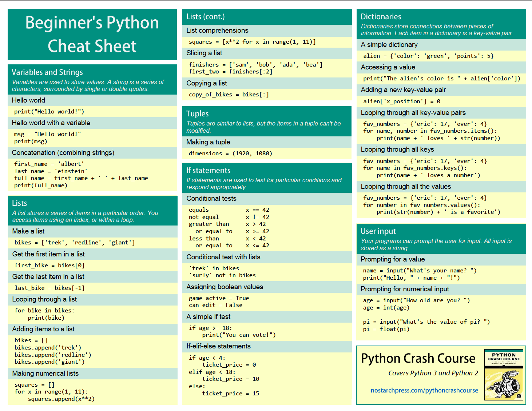Screen dimensions: 532x411
Task: Click the squares.append(x**2) code line
Action: 61,399
